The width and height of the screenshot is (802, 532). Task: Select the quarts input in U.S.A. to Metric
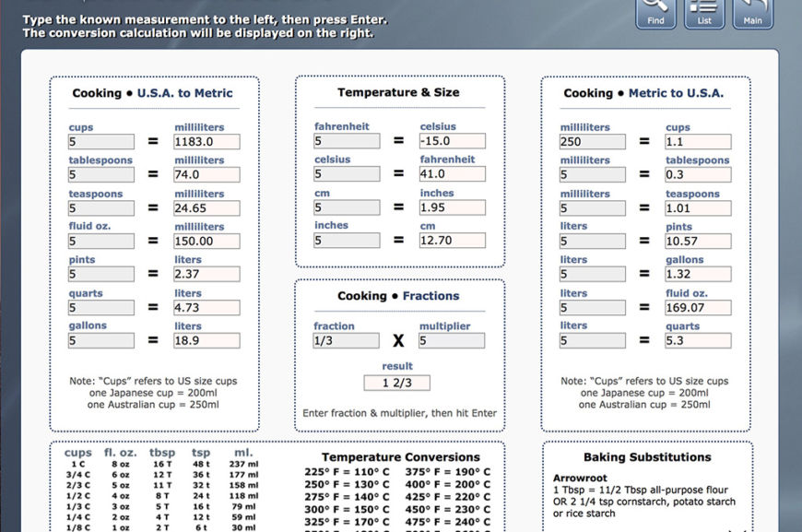click(x=101, y=307)
